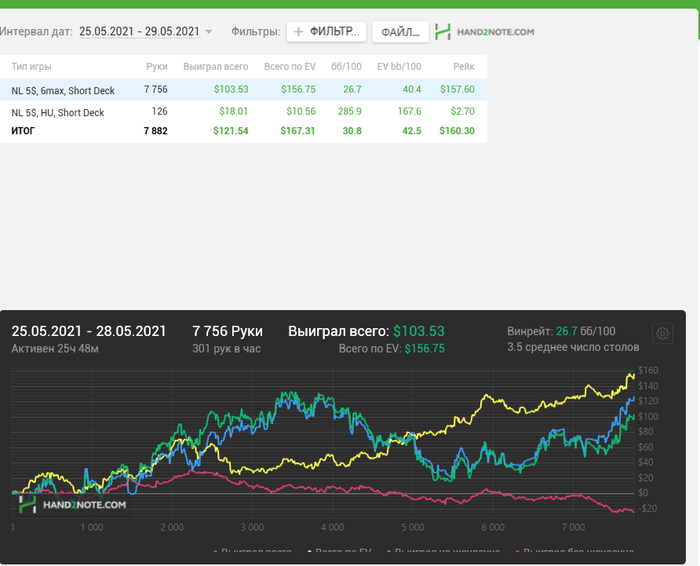Toggle the red non-showdown winnings legend line

click(573, 552)
